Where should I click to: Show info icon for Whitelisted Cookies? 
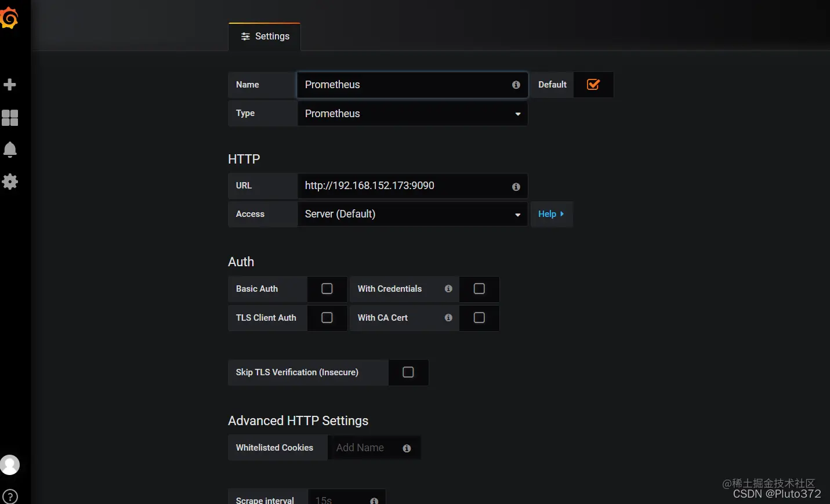(407, 448)
